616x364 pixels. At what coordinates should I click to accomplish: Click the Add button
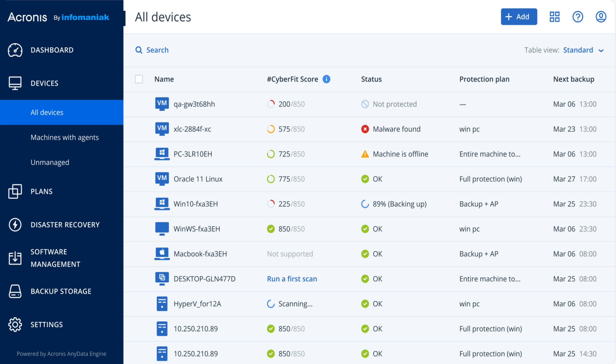click(519, 17)
